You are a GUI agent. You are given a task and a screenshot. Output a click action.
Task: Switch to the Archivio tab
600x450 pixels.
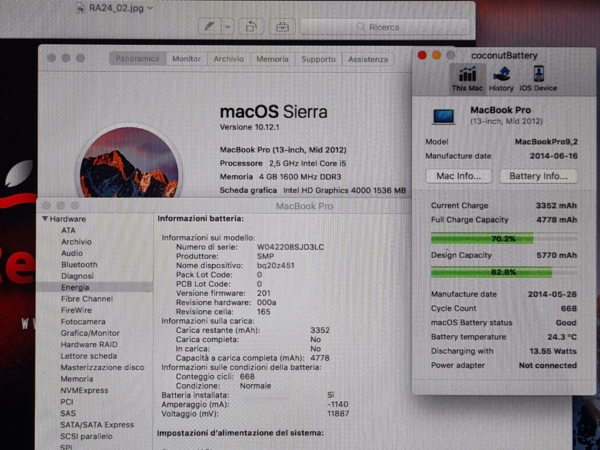click(228, 59)
